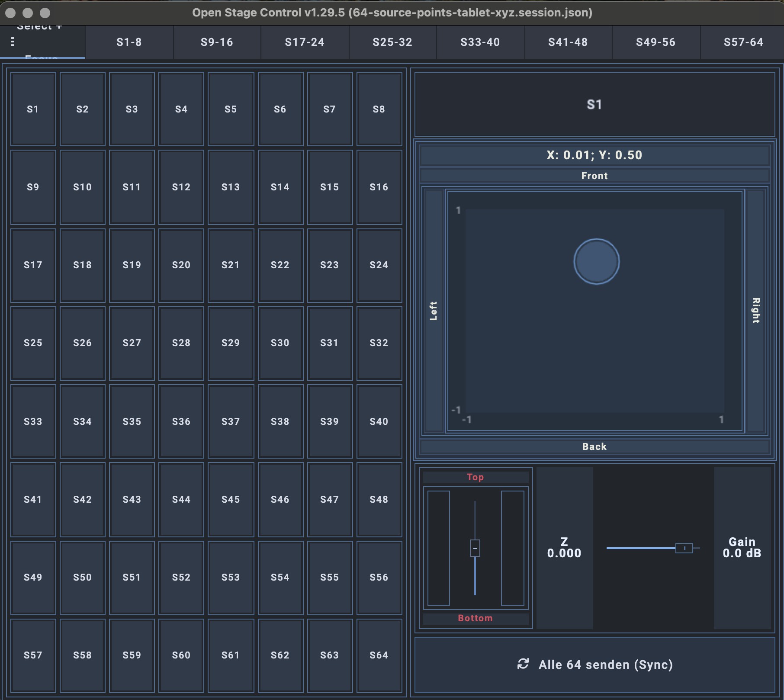784x700 pixels.
Task: Click the sync refresh icon
Action: coord(523,664)
